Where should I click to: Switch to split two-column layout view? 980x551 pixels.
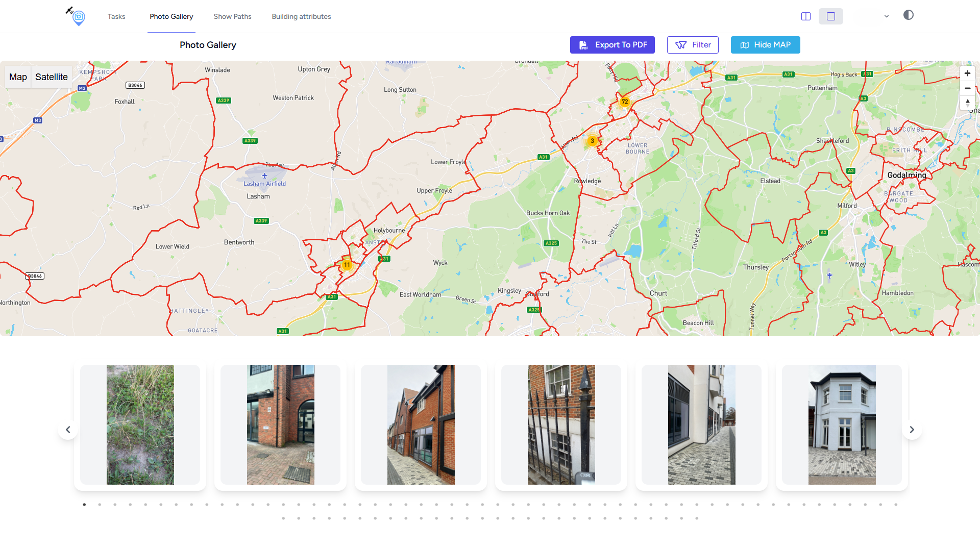pyautogui.click(x=806, y=16)
